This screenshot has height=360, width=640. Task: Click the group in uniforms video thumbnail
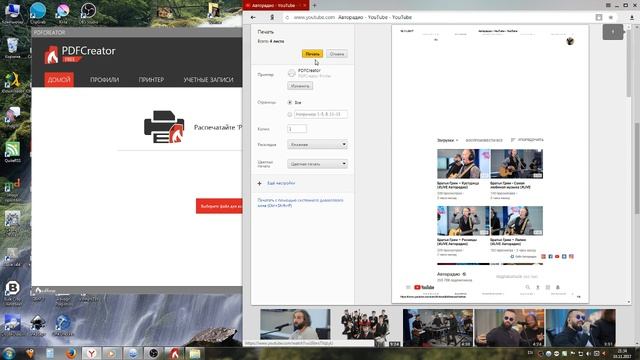[x=366, y=328]
